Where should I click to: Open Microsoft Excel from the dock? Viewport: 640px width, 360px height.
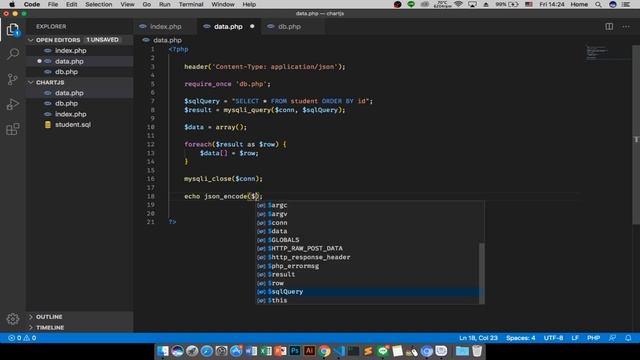pyautogui.click(x=266, y=351)
